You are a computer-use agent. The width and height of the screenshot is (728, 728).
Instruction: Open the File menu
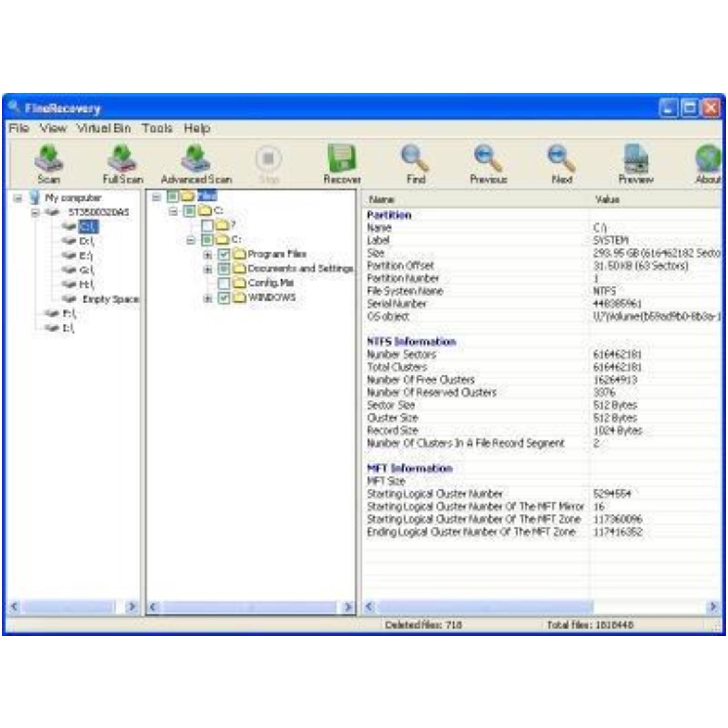[19, 128]
